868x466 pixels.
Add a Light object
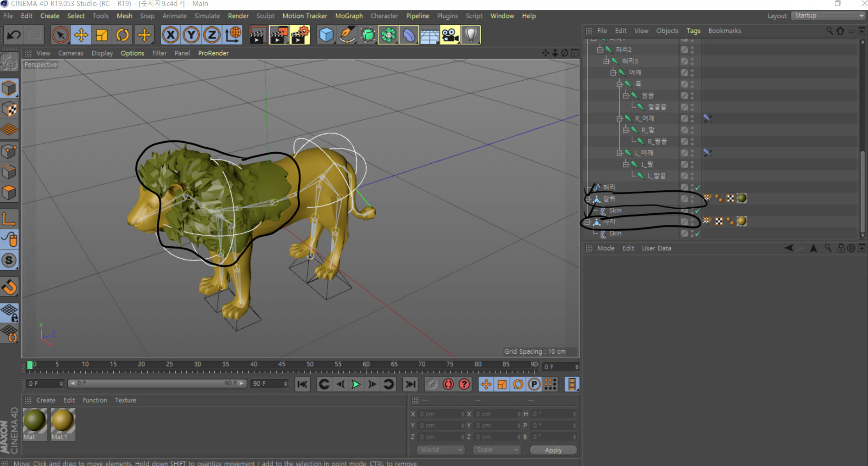pyautogui.click(x=471, y=35)
